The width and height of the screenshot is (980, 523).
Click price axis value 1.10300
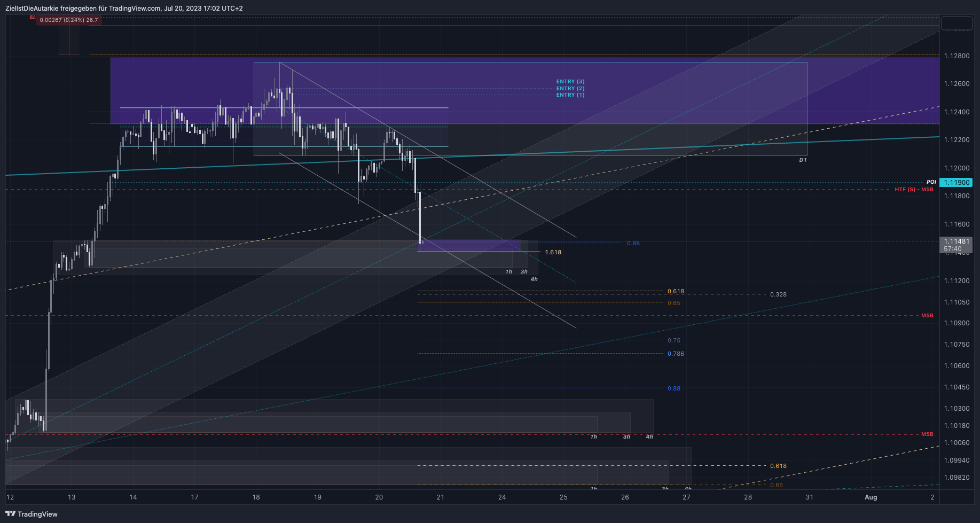click(957, 409)
